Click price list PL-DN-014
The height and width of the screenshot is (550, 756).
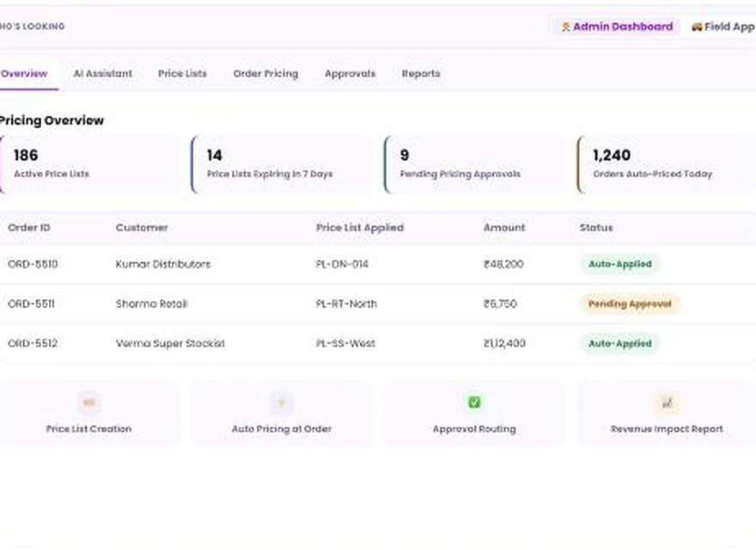tap(342, 265)
